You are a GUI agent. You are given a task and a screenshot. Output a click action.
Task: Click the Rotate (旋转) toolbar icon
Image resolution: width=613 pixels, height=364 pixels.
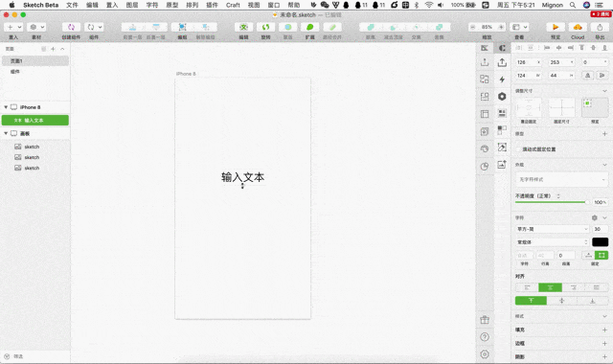pos(266,27)
